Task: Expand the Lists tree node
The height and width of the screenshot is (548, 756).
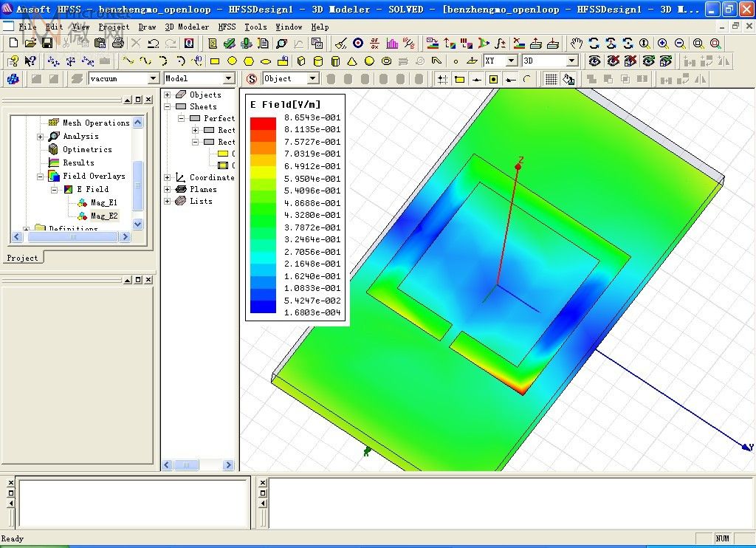Action: [x=168, y=201]
